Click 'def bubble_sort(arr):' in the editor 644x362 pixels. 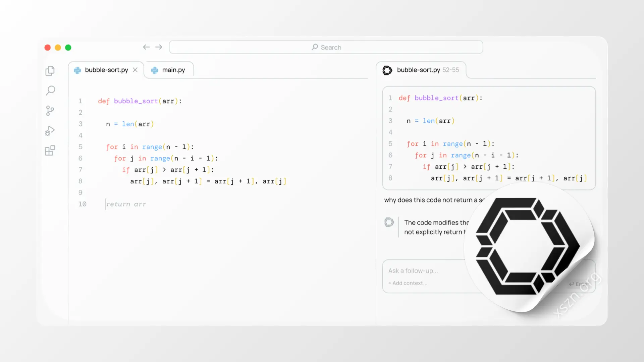140,101
